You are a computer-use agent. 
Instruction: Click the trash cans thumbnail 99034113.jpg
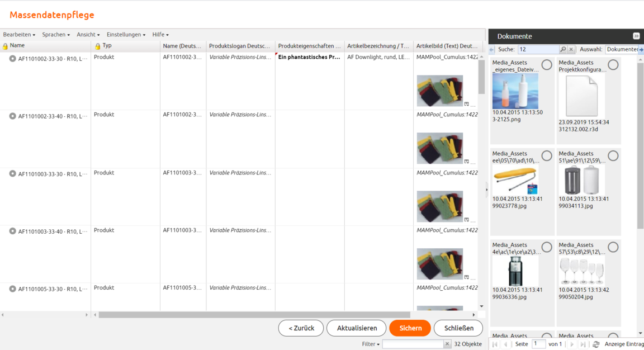click(581, 181)
